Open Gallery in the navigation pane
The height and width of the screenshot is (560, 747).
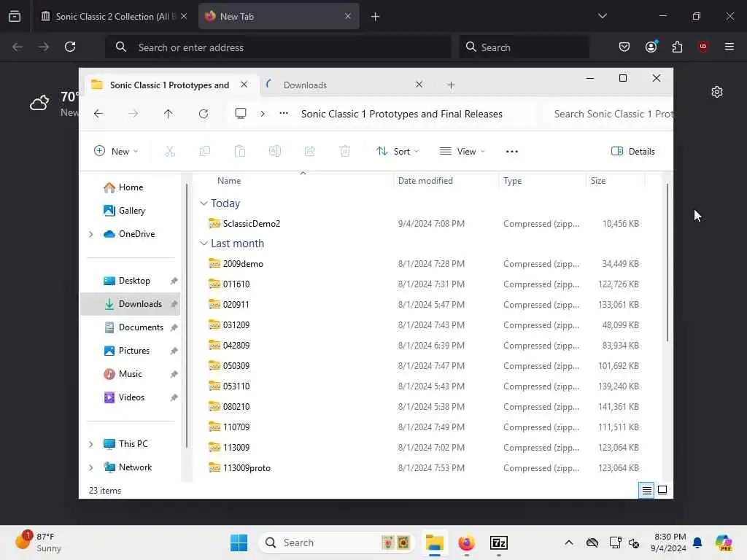(x=131, y=211)
